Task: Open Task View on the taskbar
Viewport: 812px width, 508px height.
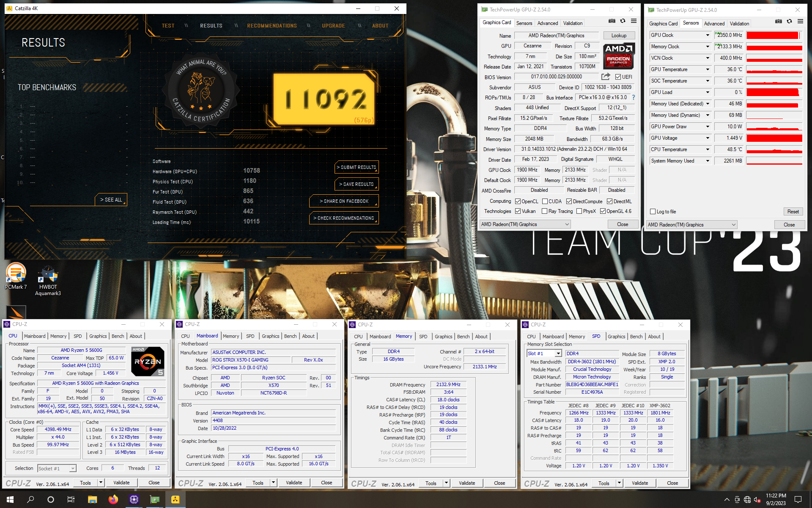Action: tap(71, 500)
